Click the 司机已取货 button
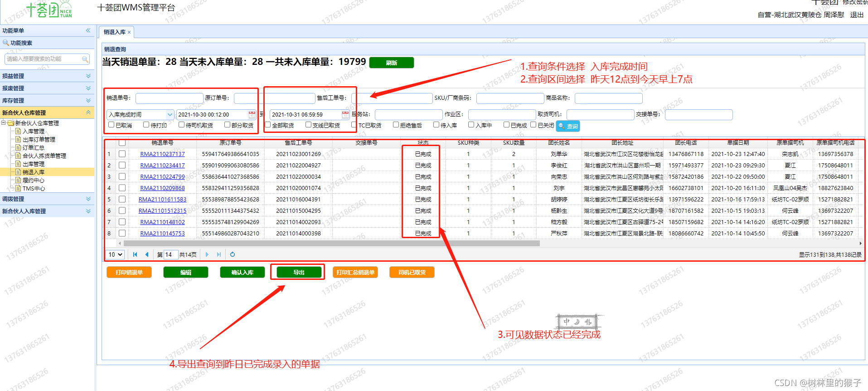The height and width of the screenshot is (391, 868). [412, 272]
